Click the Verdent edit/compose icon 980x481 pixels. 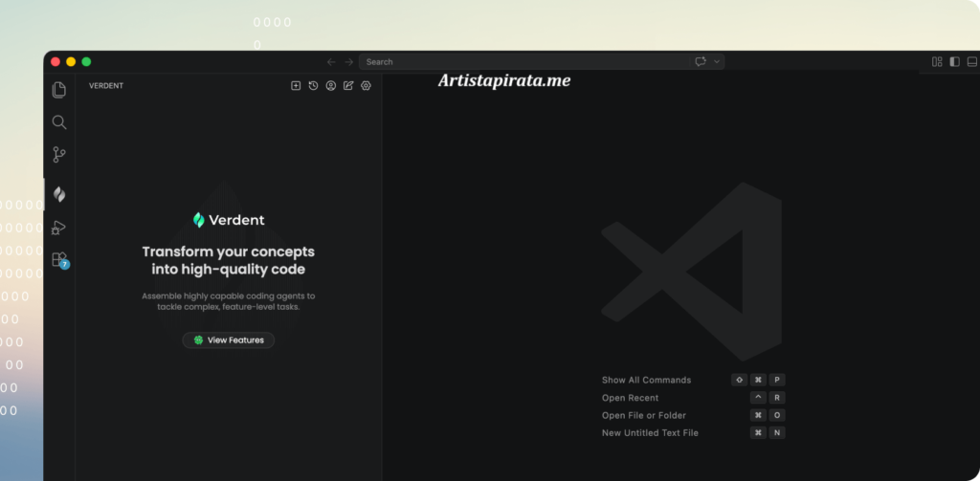pos(348,85)
